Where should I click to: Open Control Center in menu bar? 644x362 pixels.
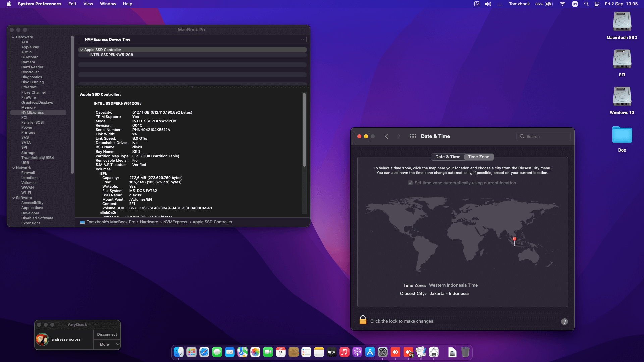(597, 4)
